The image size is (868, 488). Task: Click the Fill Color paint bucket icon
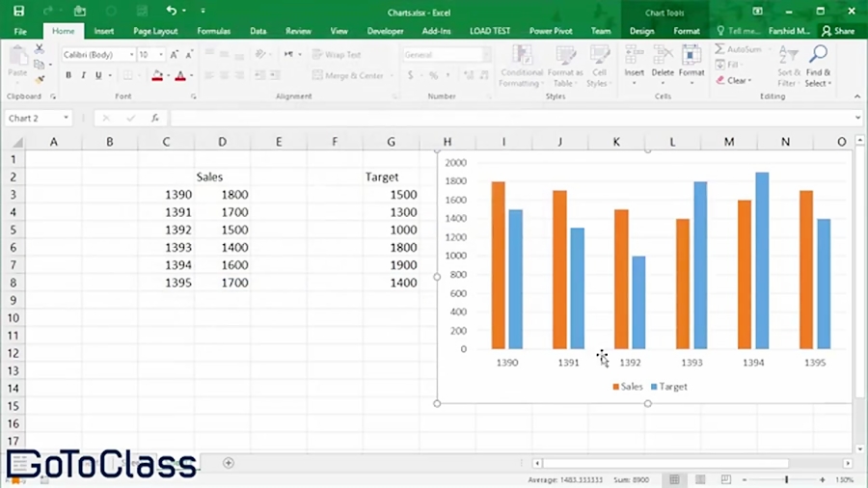click(157, 75)
